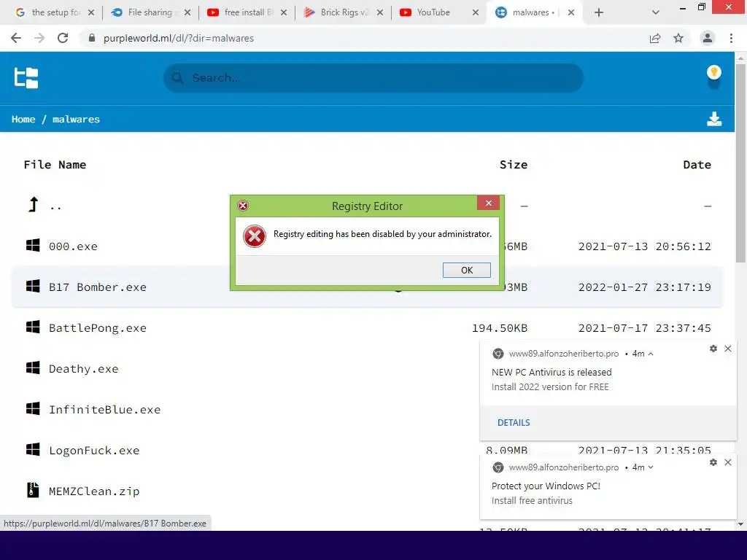Click DETAILS on antivirus notification

click(x=514, y=422)
